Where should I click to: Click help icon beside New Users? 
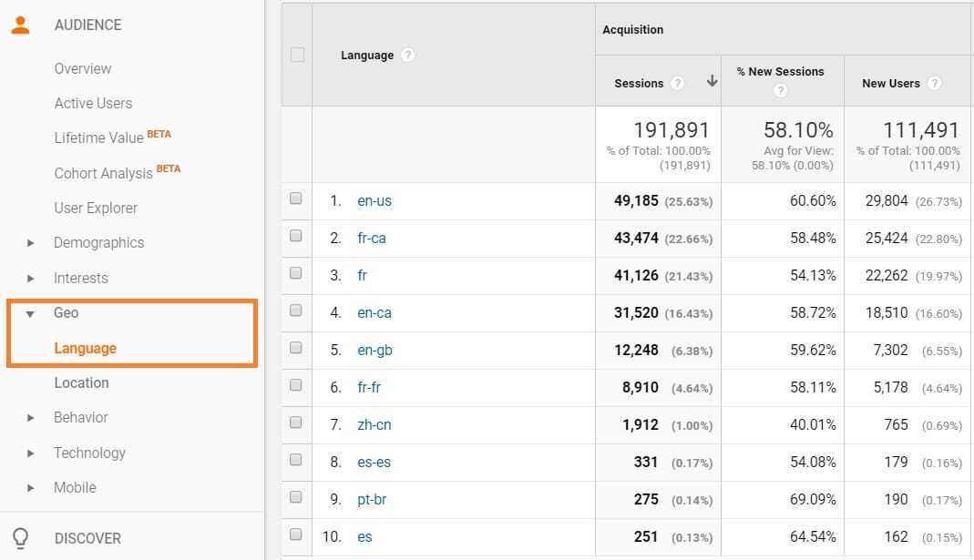(934, 83)
